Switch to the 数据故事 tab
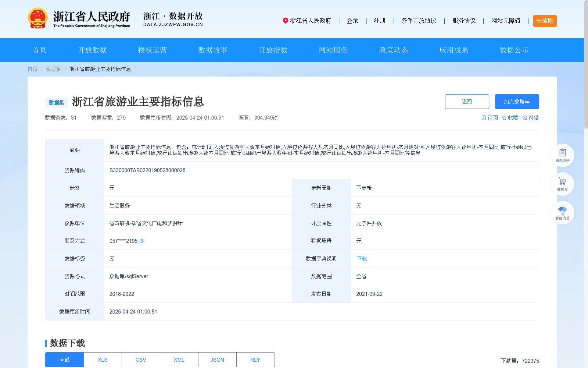The height and width of the screenshot is (368, 588). (212, 50)
